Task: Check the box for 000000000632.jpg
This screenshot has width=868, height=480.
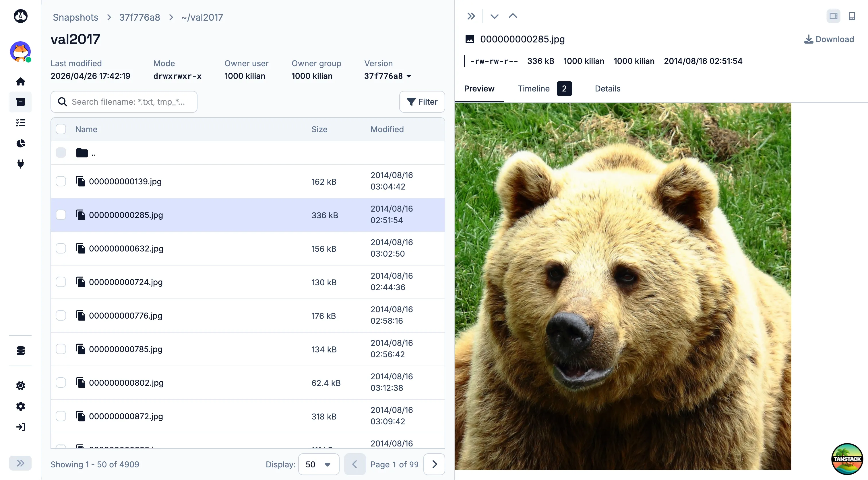Action: point(61,248)
